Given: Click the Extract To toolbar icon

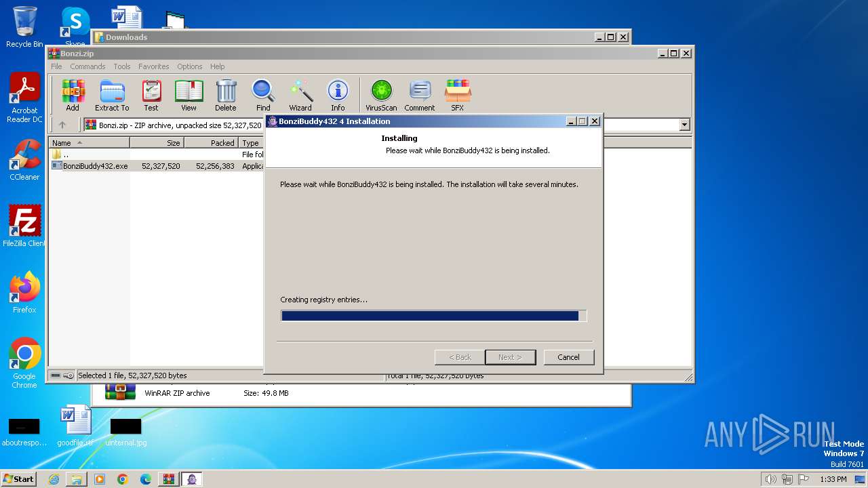Looking at the screenshot, I should [112, 95].
